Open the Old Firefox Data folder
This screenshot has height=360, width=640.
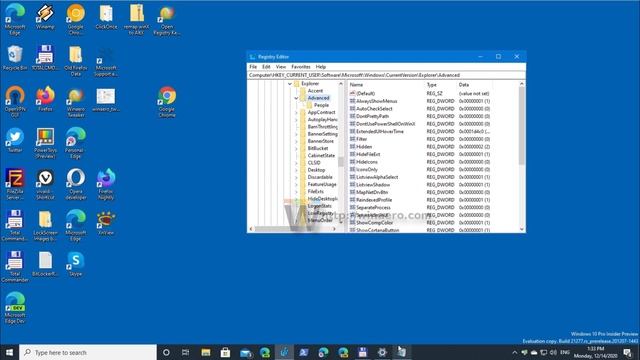(x=76, y=61)
